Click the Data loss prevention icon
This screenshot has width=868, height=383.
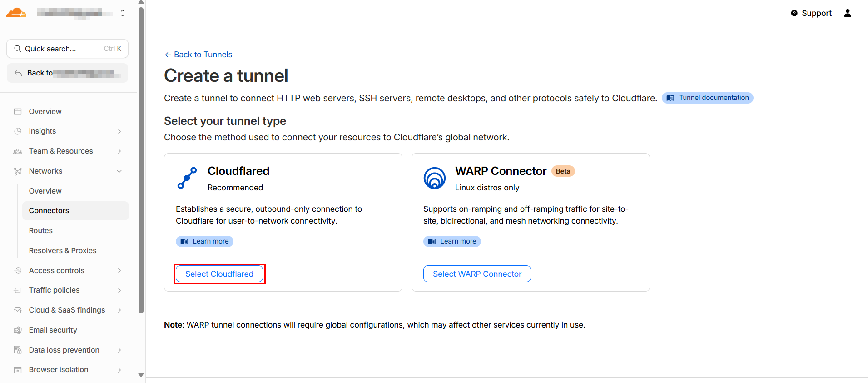click(18, 350)
